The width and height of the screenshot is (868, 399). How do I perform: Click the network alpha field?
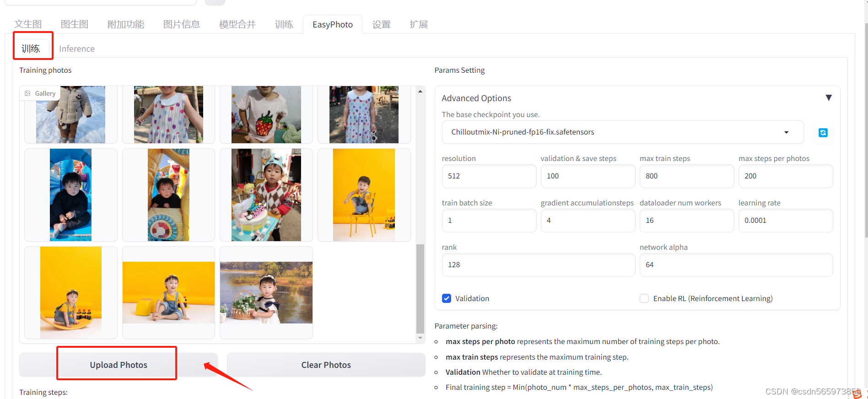coord(736,265)
